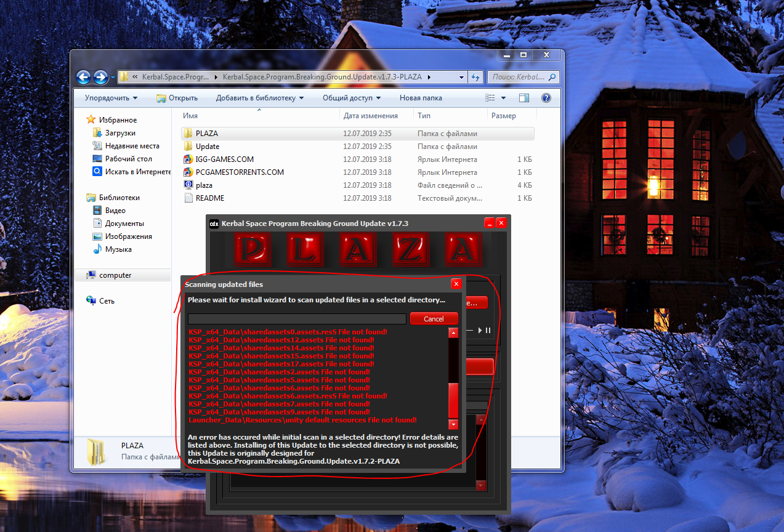Click the Открыть toolbar button
Screen dimensions: 784x532
(177, 98)
